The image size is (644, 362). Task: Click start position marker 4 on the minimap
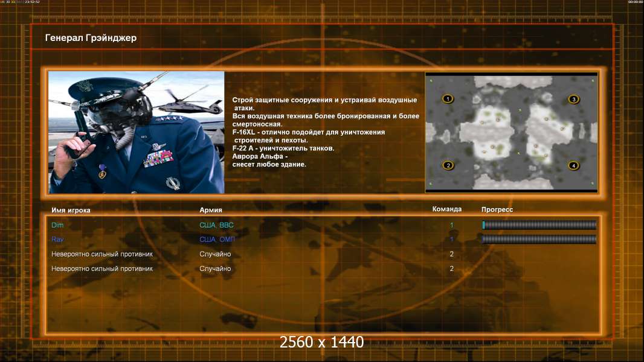click(573, 166)
